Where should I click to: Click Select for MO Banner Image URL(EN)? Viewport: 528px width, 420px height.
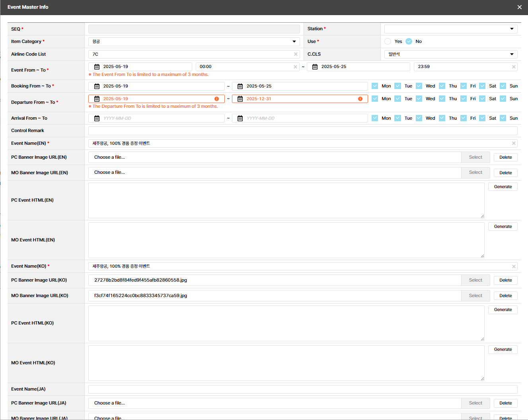point(475,173)
